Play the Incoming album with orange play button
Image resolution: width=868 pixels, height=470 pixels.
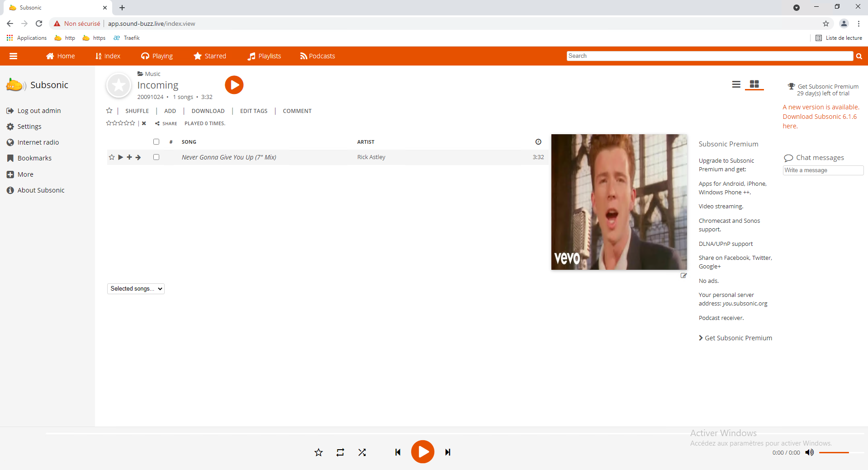coord(234,85)
